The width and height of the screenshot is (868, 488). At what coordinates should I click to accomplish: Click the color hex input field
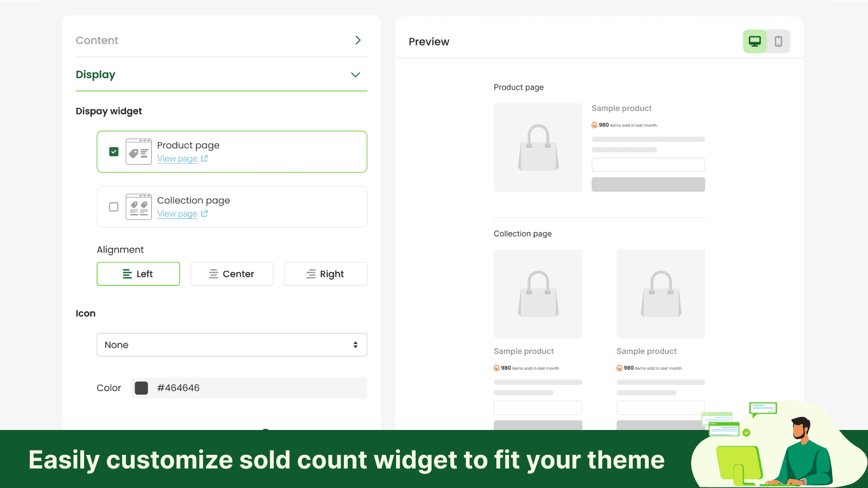pyautogui.click(x=255, y=388)
